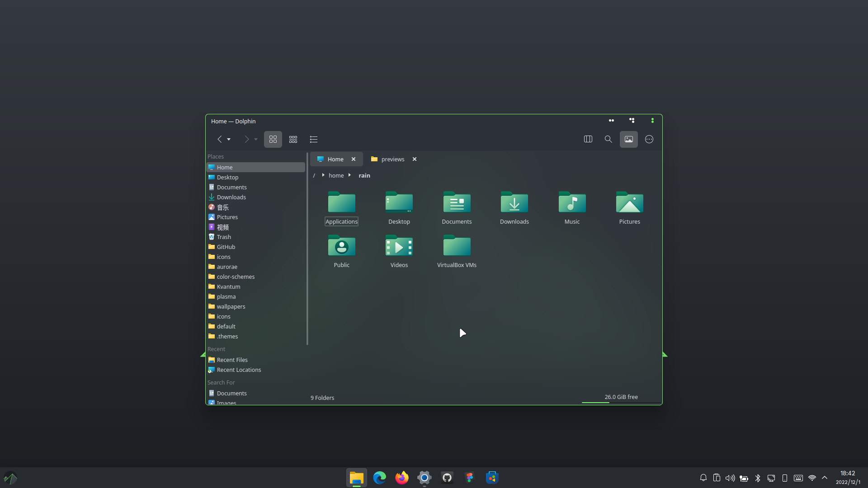Switch to Details list view mode
The width and height of the screenshot is (868, 488).
click(314, 139)
